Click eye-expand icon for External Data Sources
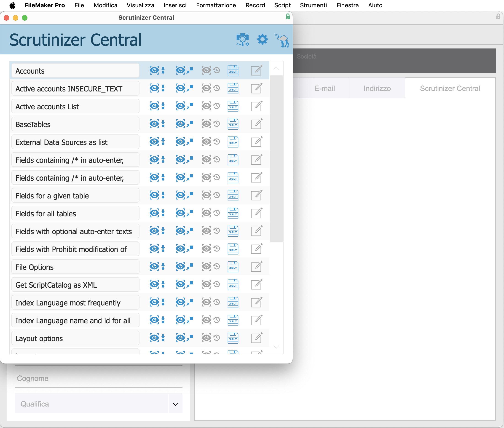This screenshot has width=504, height=428. click(184, 142)
